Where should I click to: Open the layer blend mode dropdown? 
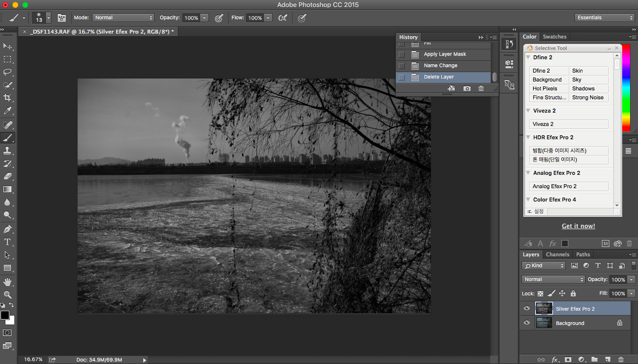[x=553, y=280]
